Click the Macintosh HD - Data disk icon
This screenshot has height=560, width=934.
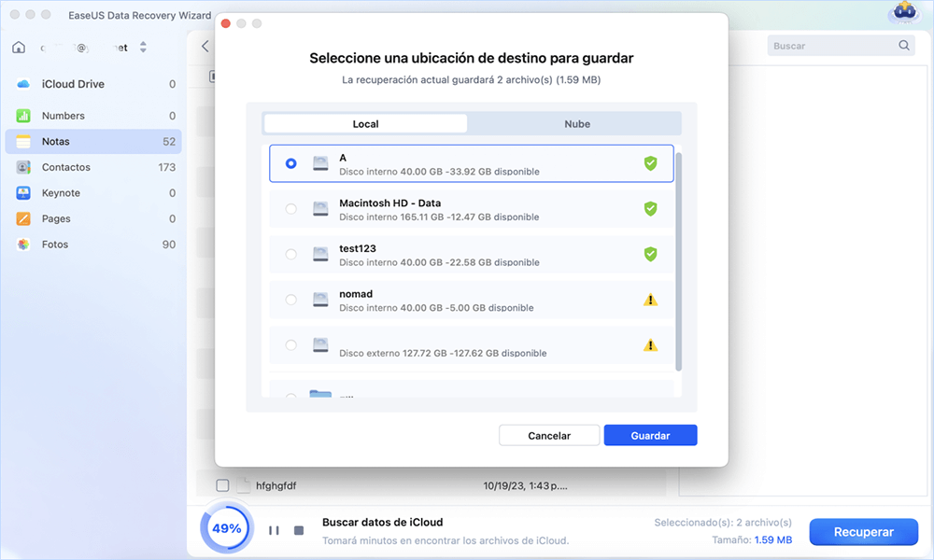(320, 209)
